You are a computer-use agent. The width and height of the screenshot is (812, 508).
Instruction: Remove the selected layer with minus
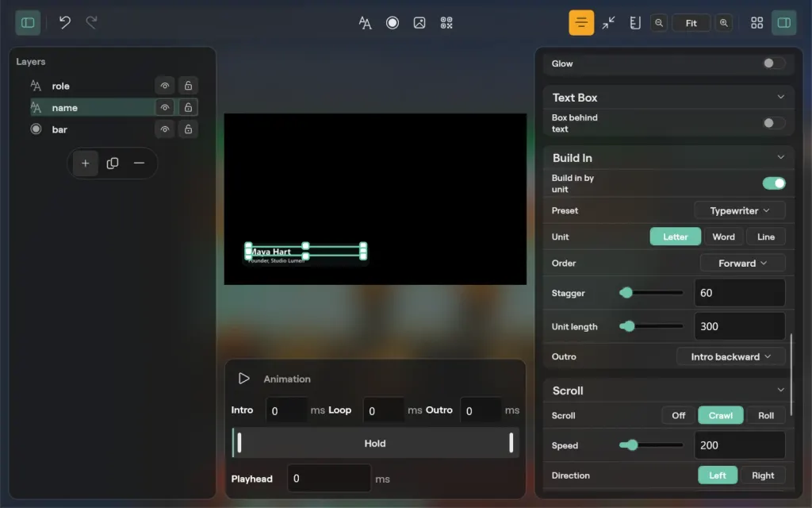coord(139,164)
